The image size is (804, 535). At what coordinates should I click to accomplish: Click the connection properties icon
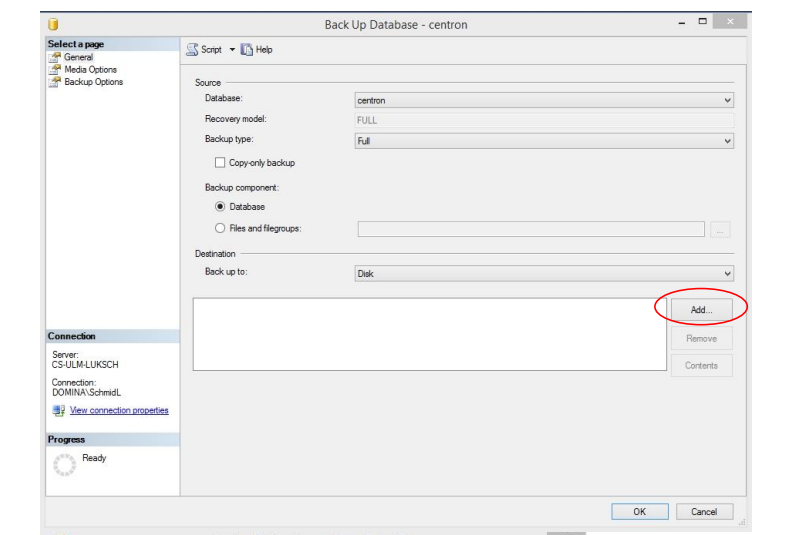point(58,410)
